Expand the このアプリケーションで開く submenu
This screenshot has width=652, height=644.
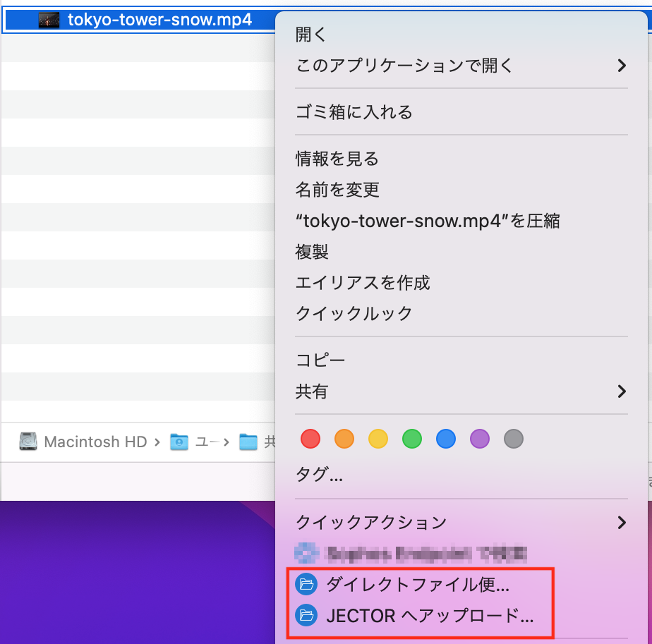pos(459,65)
